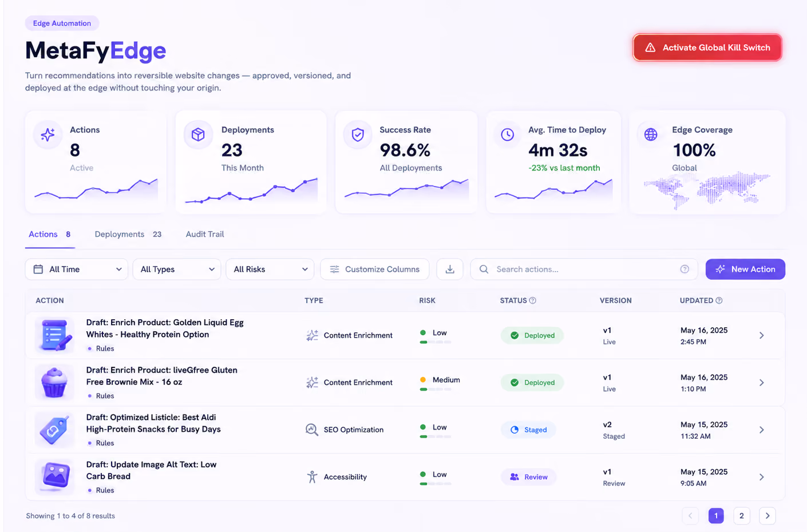Viewport: 807px width, 532px height.
Task: Switch to the Audit Trail tab
Action: (x=205, y=234)
